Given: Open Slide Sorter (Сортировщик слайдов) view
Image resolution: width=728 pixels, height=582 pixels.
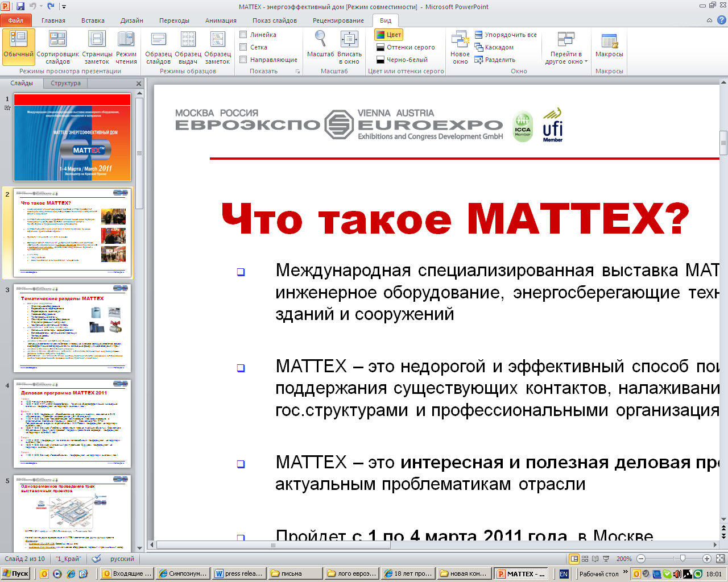Looking at the screenshot, I should [x=57, y=47].
